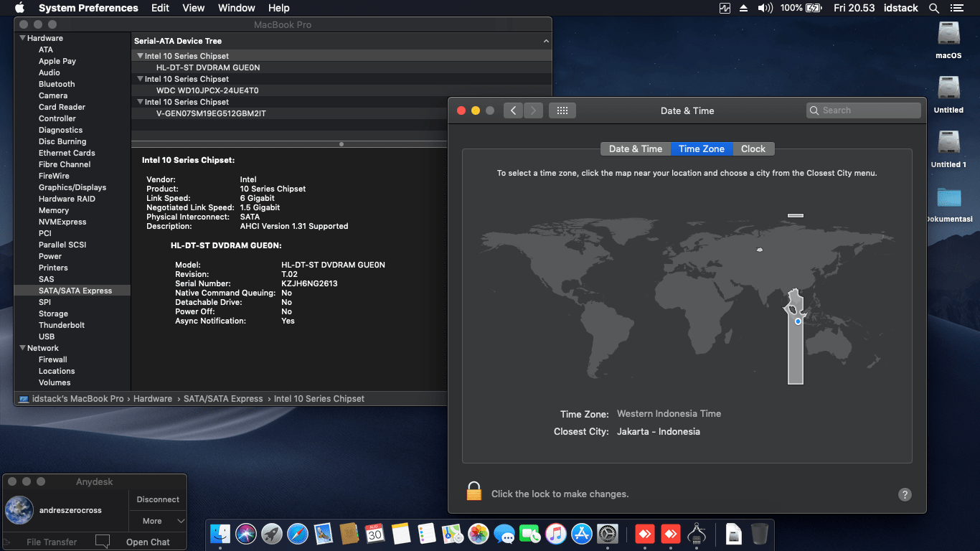Image resolution: width=980 pixels, height=551 pixels.
Task: Collapse the Network section in sidebar
Action: point(22,348)
